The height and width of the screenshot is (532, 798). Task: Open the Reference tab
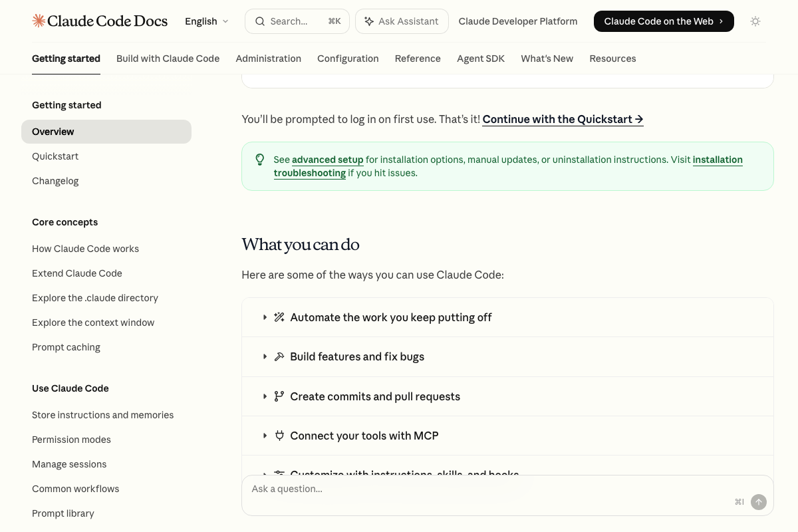click(x=418, y=59)
